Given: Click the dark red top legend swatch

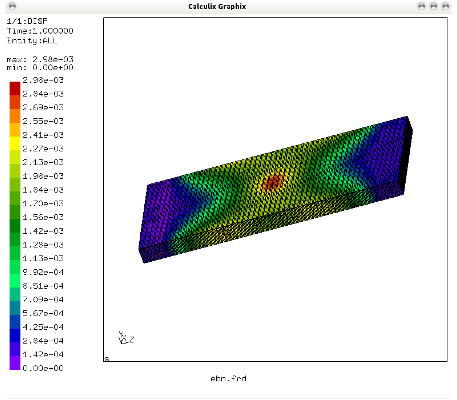Looking at the screenshot, I should (15, 89).
